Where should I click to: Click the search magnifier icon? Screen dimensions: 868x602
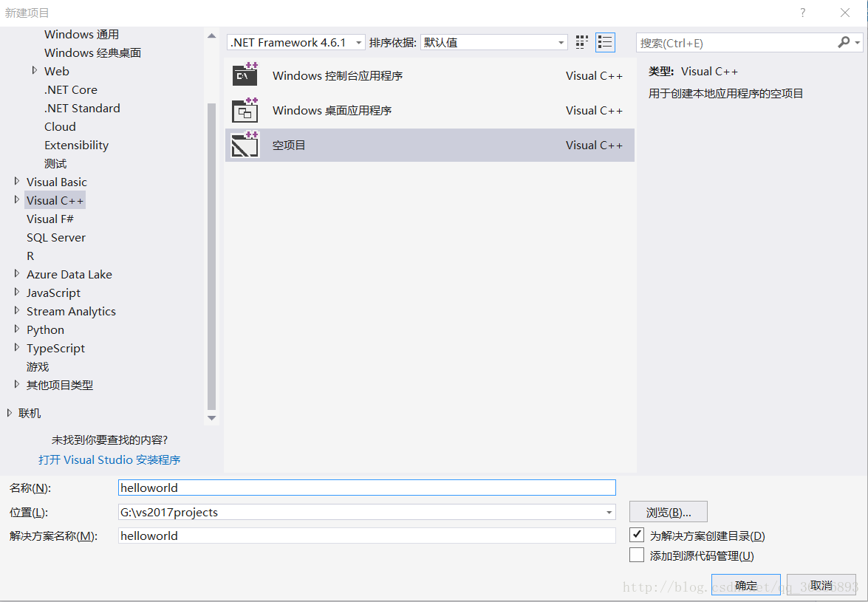[844, 42]
